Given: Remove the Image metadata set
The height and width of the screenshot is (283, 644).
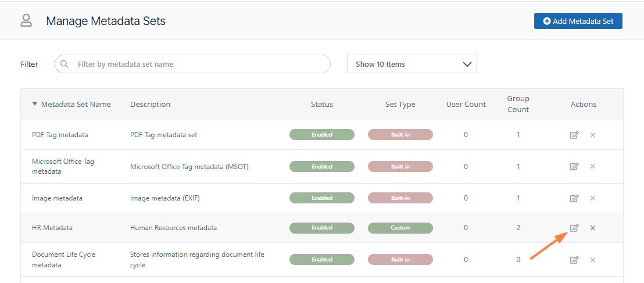Looking at the screenshot, I should [x=593, y=198].
